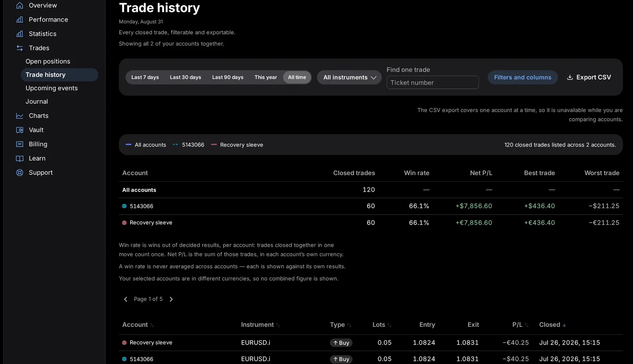Click All accounts row in summary table

coord(371,190)
